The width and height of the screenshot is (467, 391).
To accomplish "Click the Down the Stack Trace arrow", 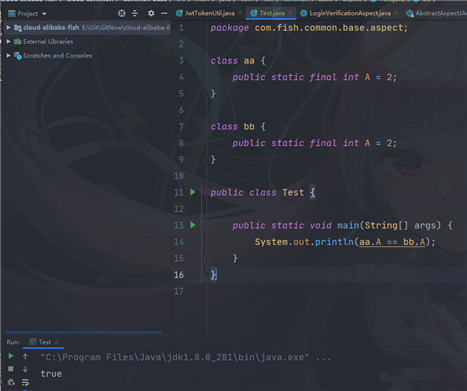I will point(25,369).
